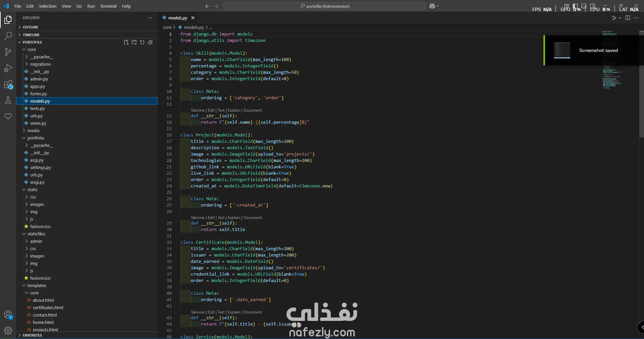
Task: Open forms.py in the explorer
Action: [x=39, y=94]
